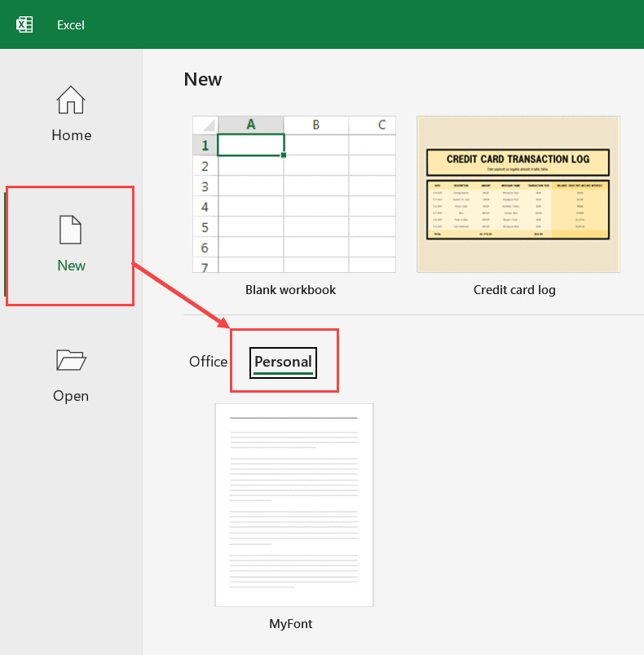This screenshot has width=644, height=655.
Task: Click the MyFont template name label
Action: pos(291,624)
